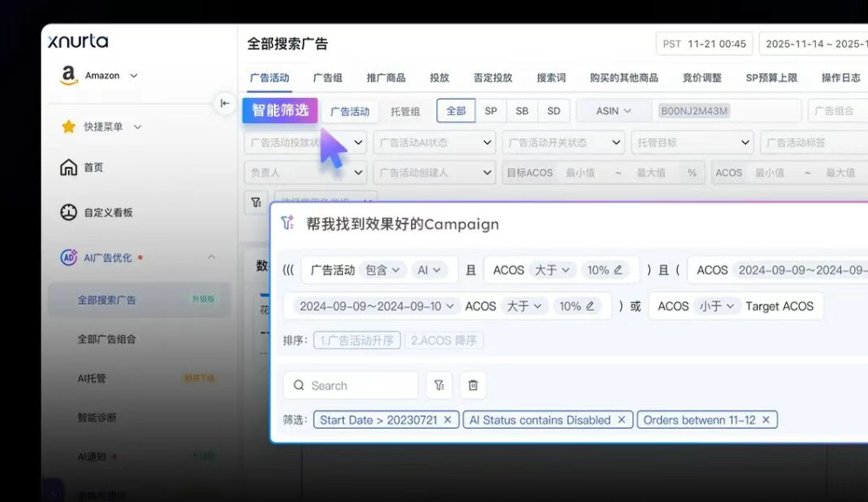Click the star icon for 快捷菜单
The width and height of the screenshot is (868, 502).
coord(69,127)
